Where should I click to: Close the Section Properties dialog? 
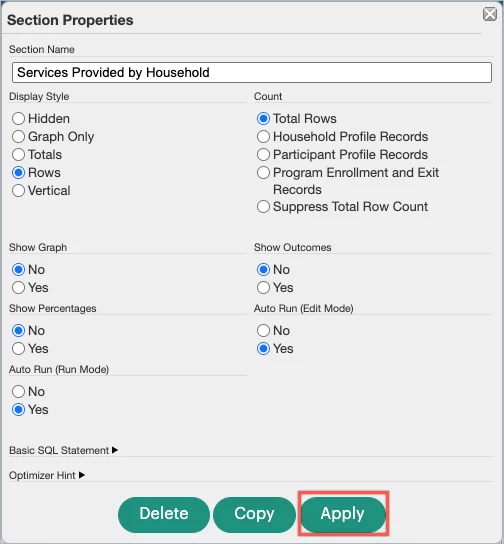489,15
